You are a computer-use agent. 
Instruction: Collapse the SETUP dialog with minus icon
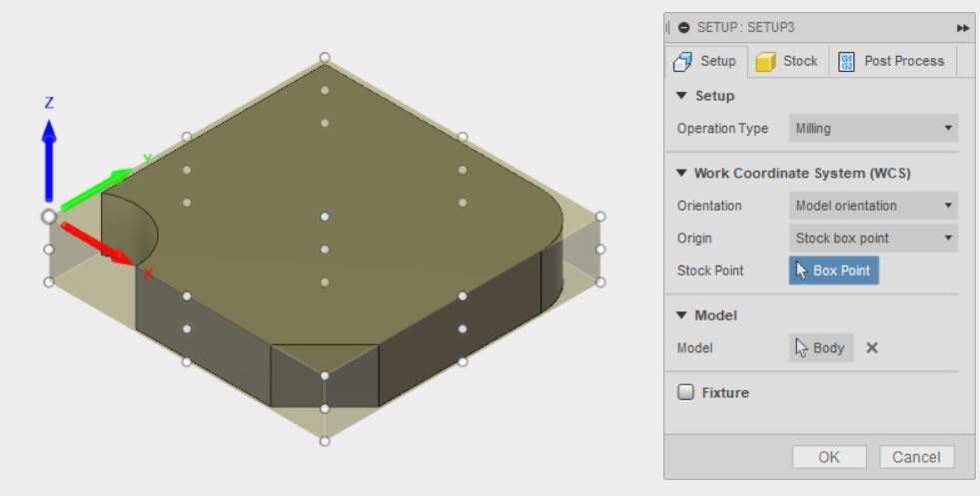(x=683, y=28)
